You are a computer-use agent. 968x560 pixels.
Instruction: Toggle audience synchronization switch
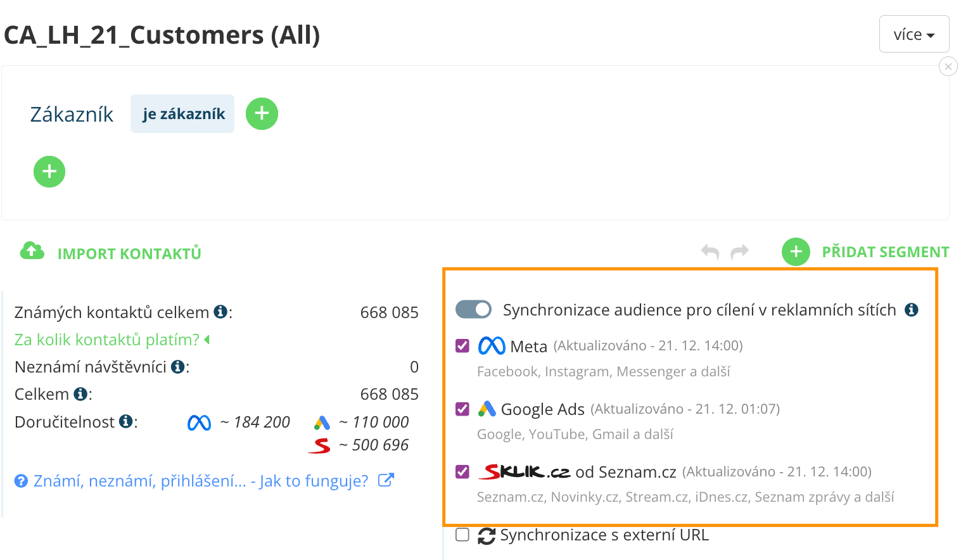[473, 309]
